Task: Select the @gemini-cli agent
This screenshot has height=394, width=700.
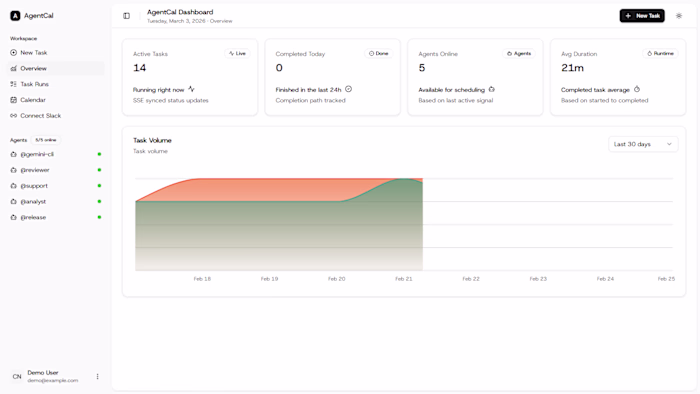Action: (x=56, y=154)
